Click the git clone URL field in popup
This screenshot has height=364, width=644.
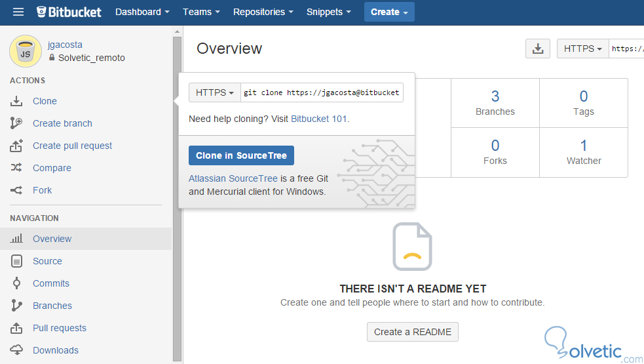click(322, 92)
